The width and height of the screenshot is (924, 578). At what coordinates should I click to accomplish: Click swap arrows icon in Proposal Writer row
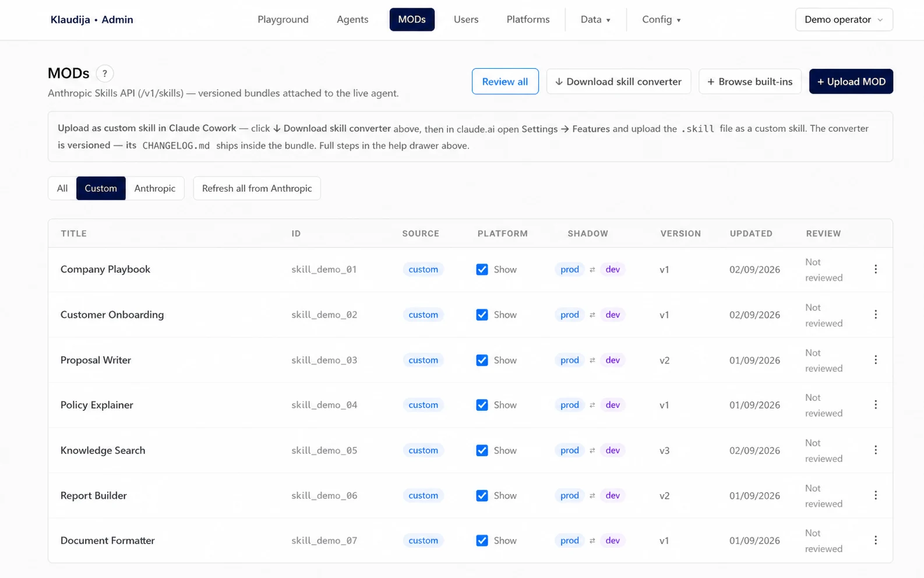tap(592, 360)
